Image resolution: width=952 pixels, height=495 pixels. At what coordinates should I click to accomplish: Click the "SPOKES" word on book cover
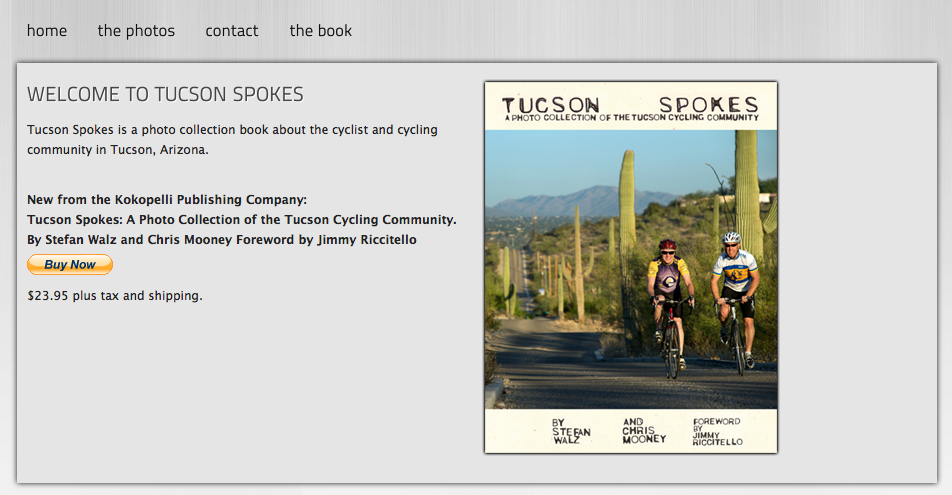click(x=709, y=104)
